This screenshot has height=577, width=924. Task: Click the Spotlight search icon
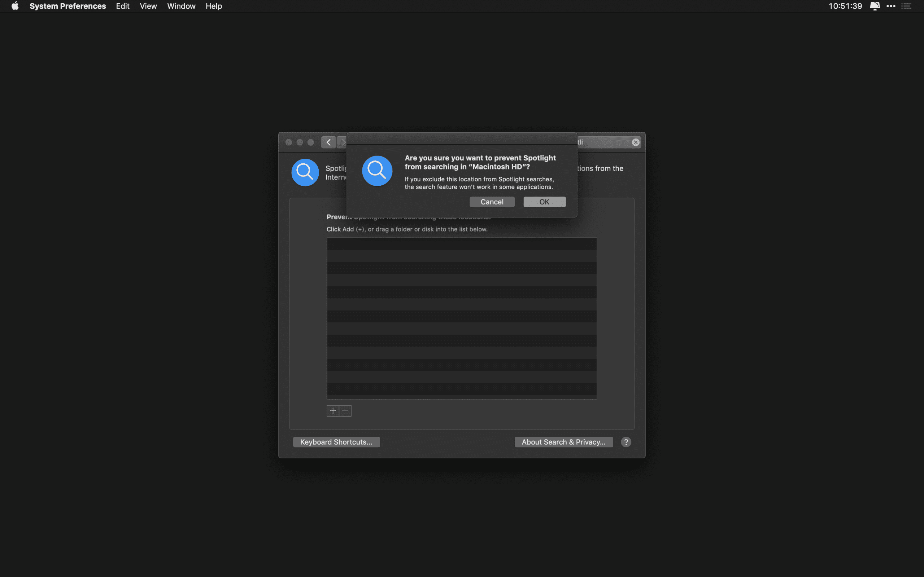[x=304, y=172]
